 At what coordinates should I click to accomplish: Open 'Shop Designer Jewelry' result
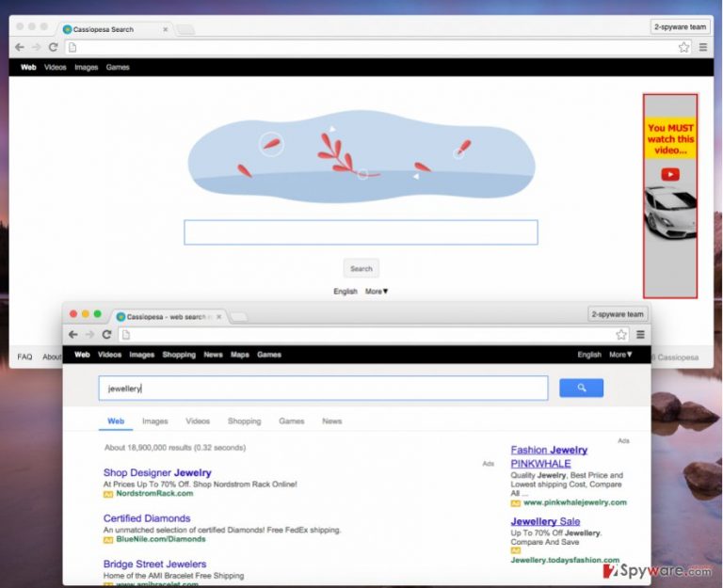click(157, 473)
